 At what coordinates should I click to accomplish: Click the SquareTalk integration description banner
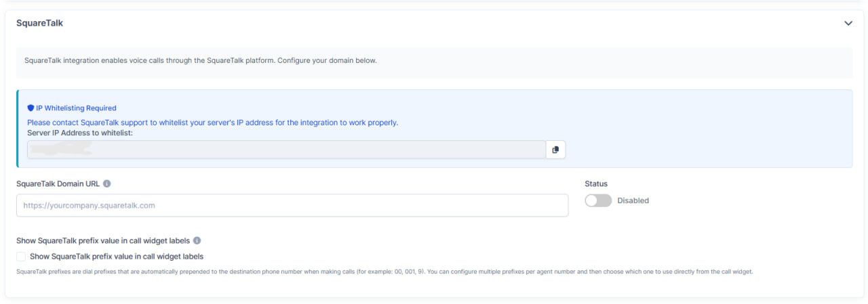pyautogui.click(x=201, y=61)
